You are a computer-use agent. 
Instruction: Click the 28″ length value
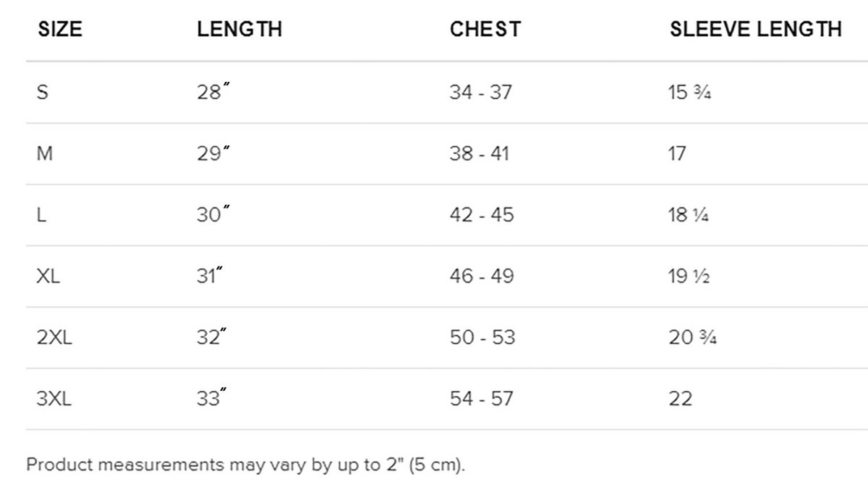pos(213,93)
